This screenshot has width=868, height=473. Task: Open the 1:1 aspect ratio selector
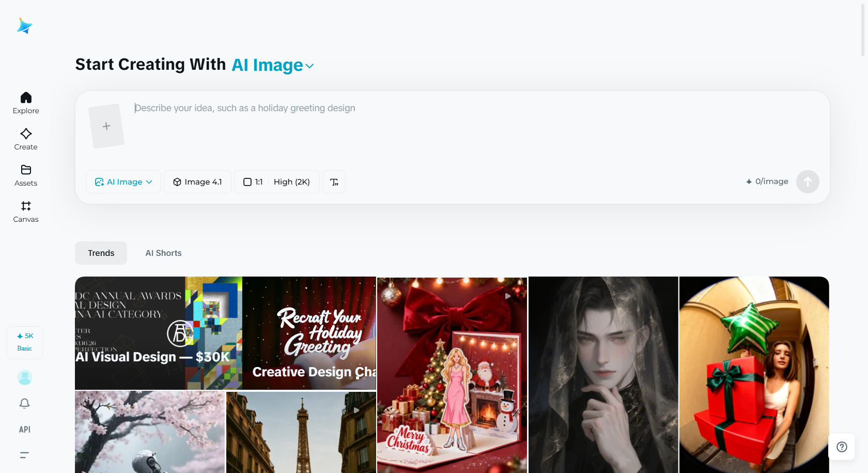253,181
